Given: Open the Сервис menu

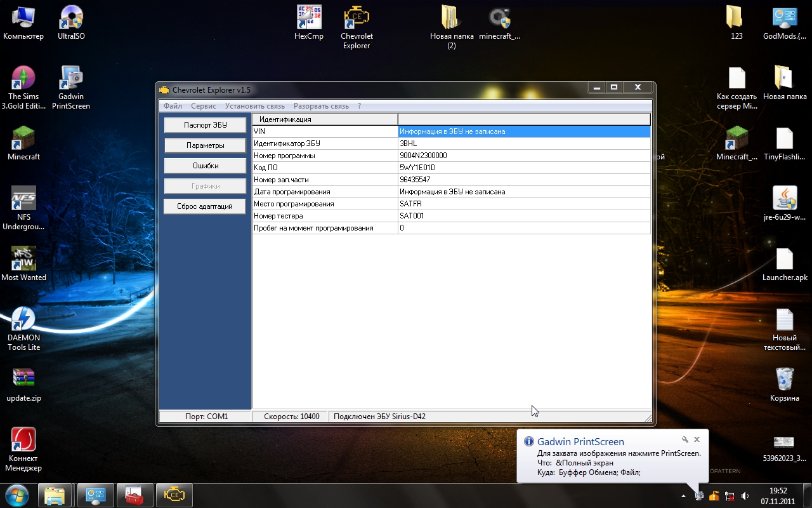Looking at the screenshot, I should coord(204,106).
